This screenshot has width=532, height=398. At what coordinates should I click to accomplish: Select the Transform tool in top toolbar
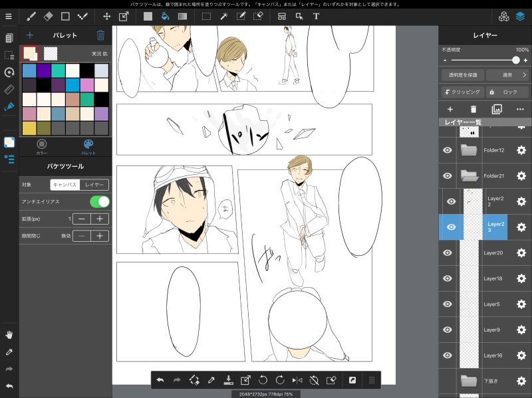[x=124, y=16]
